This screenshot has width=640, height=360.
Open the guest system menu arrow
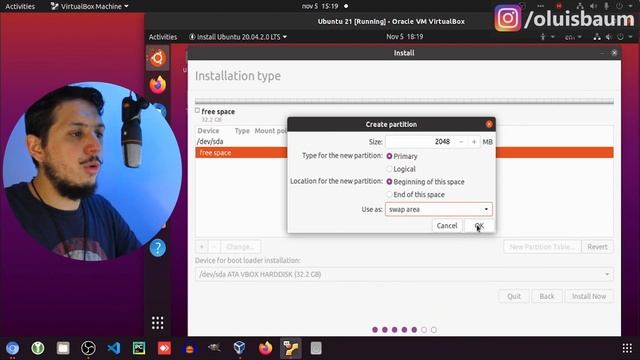tap(631, 37)
